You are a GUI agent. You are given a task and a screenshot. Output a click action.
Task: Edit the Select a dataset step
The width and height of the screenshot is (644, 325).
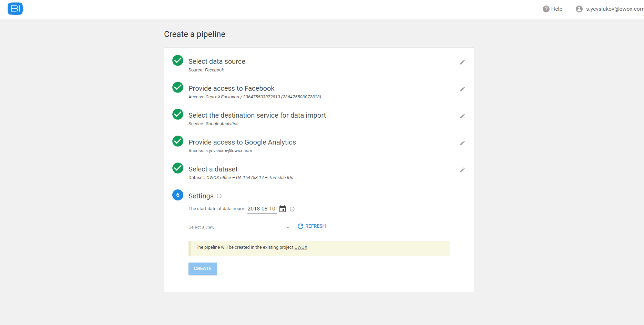click(462, 170)
